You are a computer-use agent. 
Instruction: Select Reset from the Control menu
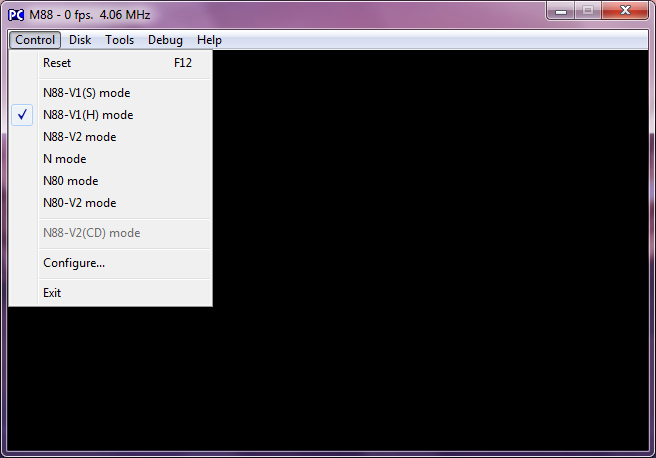57,63
